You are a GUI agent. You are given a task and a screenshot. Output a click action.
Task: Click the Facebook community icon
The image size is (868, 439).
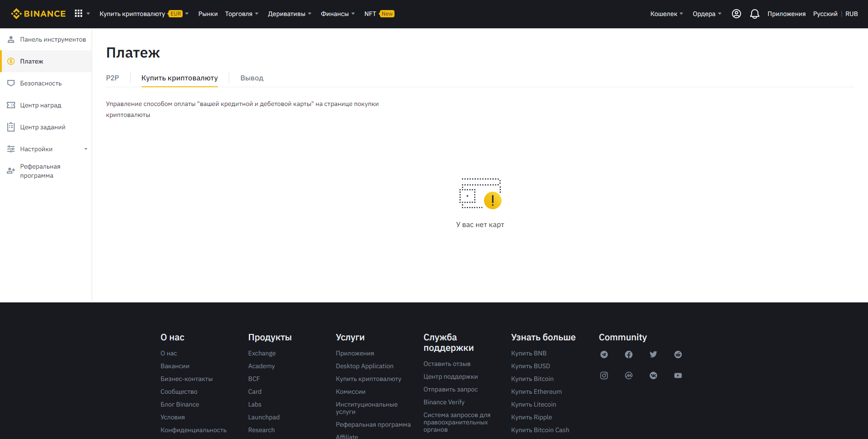629,354
